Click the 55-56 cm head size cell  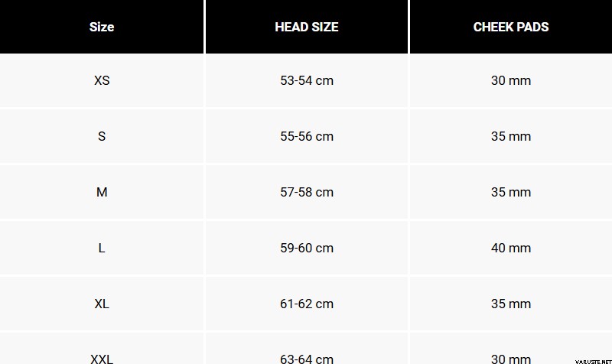[307, 136]
